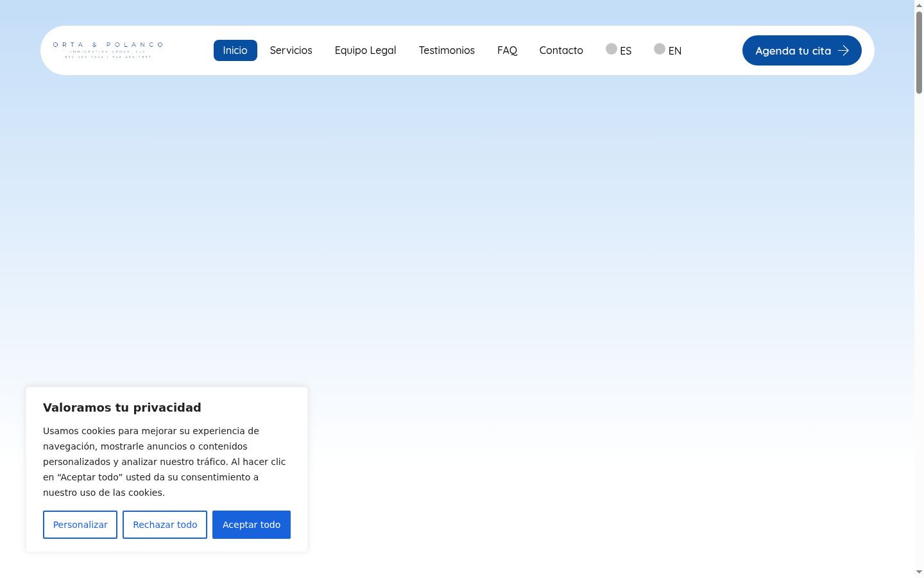This screenshot has height=578, width=924.
Task: Click the grey flag icon beside EN
Action: (660, 49)
